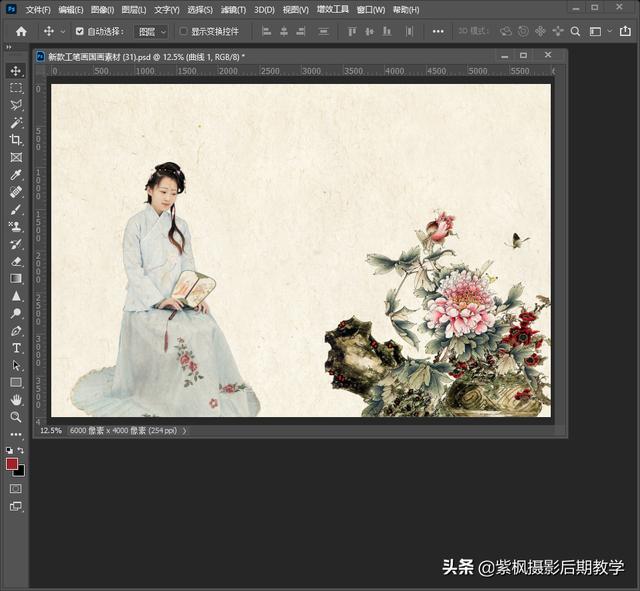Open the 图像(I) menu

pyautogui.click(x=102, y=10)
